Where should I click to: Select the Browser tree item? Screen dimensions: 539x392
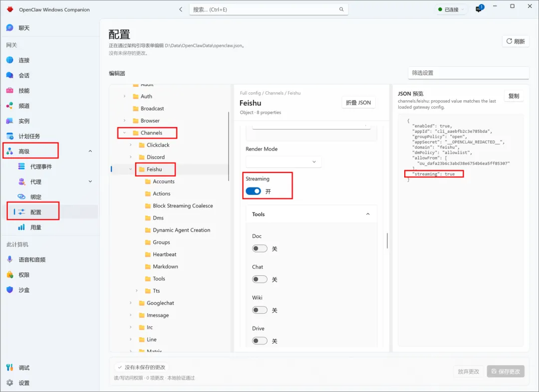click(x=150, y=121)
